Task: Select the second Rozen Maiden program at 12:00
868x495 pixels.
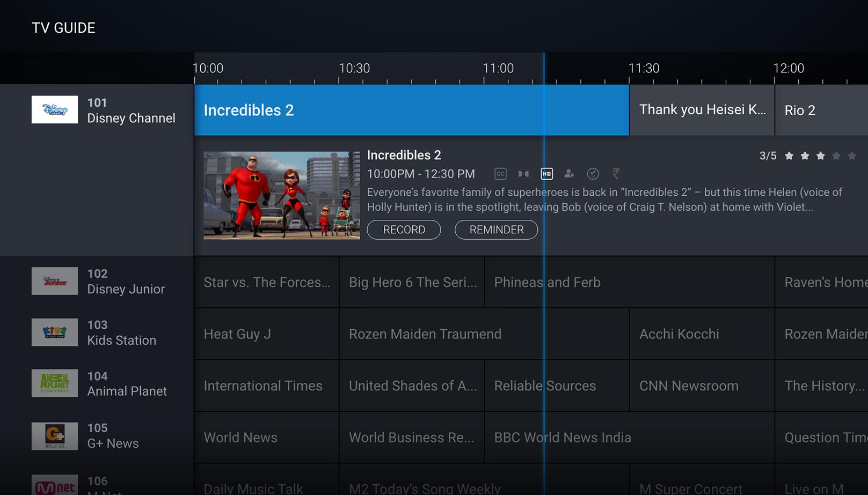Action: coord(822,334)
